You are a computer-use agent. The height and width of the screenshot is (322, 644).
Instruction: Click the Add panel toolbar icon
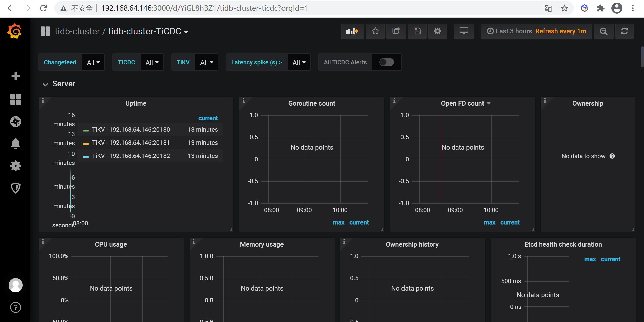point(352,31)
